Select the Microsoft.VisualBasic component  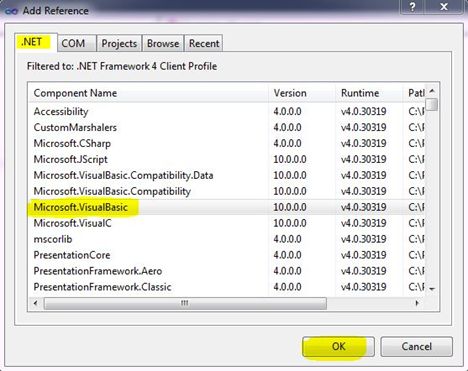click(x=227, y=207)
